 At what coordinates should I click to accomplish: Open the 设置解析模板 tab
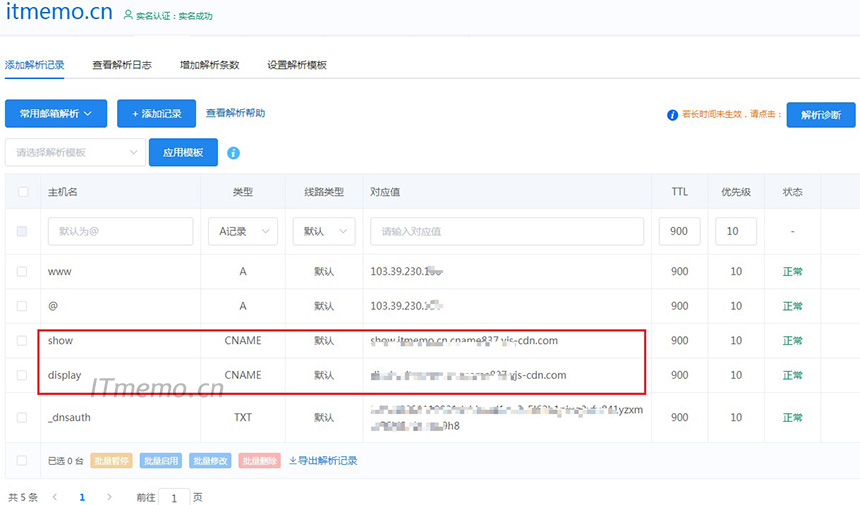coord(297,65)
